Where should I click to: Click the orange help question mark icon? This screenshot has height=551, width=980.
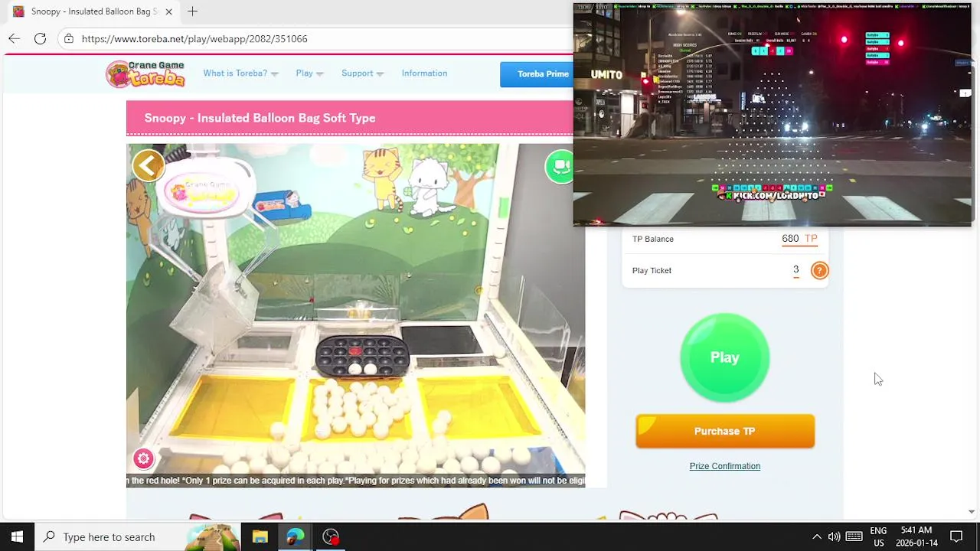[819, 270]
